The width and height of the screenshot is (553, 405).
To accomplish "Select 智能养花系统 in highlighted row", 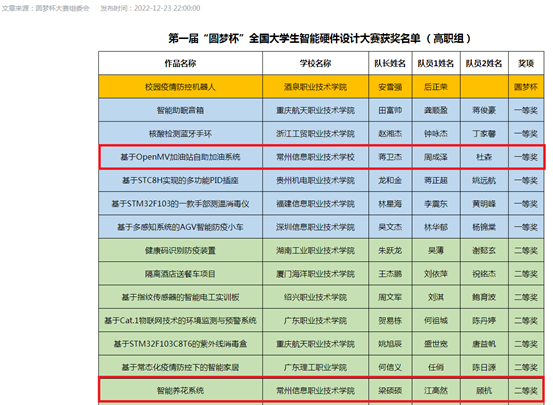I will (x=180, y=391).
